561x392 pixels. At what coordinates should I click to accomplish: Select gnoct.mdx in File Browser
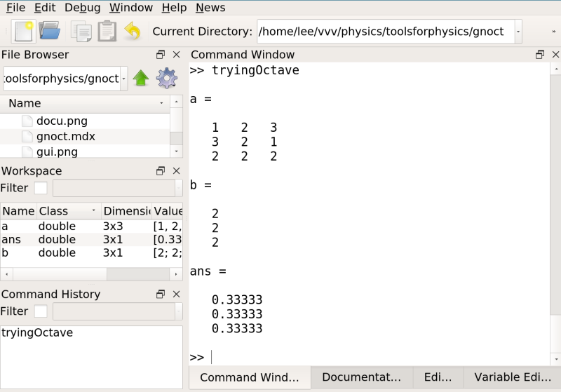pyautogui.click(x=66, y=136)
